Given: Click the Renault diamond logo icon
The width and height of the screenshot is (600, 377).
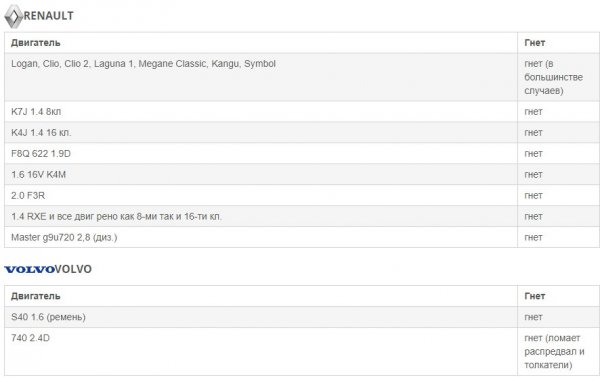Looking at the screenshot, I should [13, 16].
